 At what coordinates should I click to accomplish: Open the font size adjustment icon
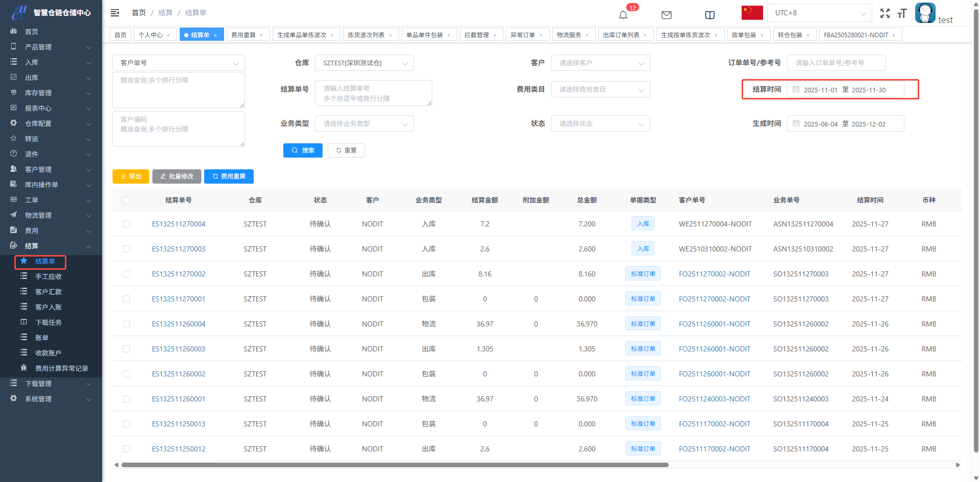pos(902,14)
